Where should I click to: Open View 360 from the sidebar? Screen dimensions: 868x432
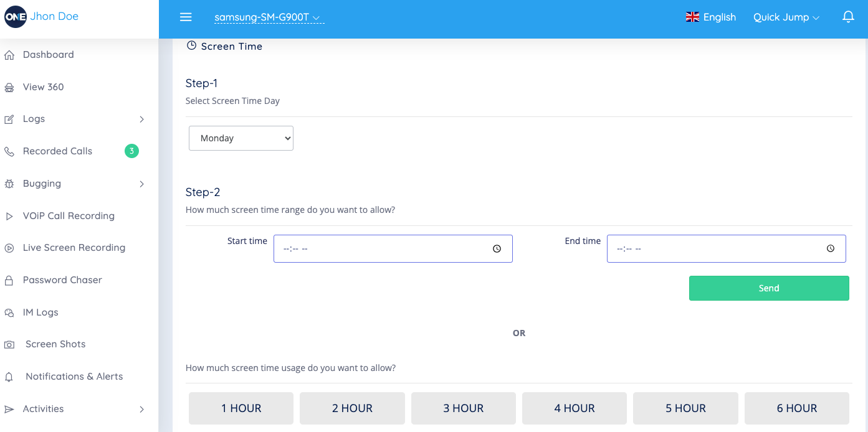[43, 87]
